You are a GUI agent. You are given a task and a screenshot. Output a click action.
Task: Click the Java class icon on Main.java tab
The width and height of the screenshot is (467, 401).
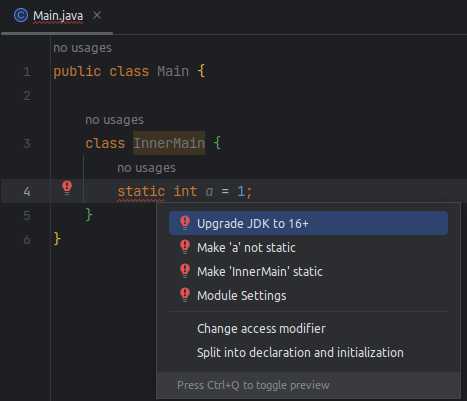pos(21,15)
